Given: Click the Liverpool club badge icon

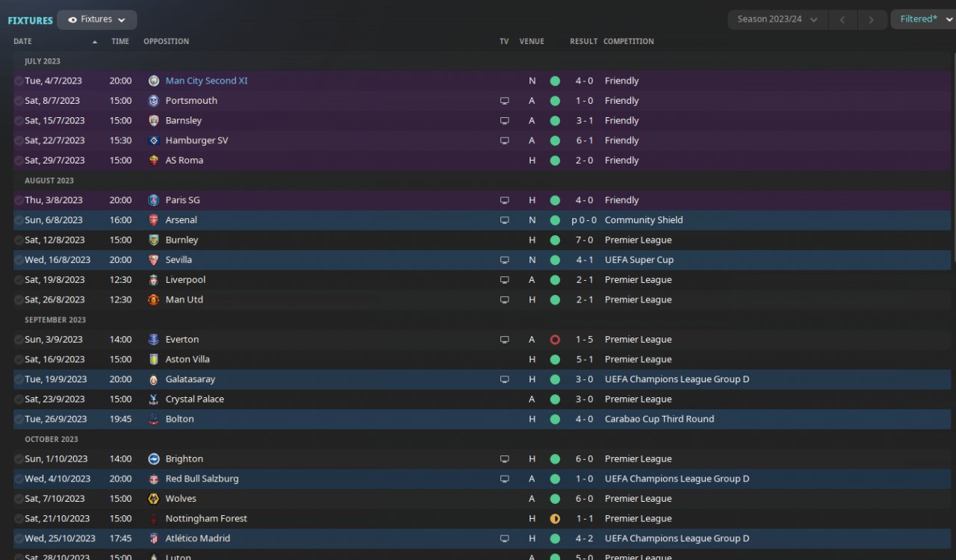Looking at the screenshot, I should (154, 280).
